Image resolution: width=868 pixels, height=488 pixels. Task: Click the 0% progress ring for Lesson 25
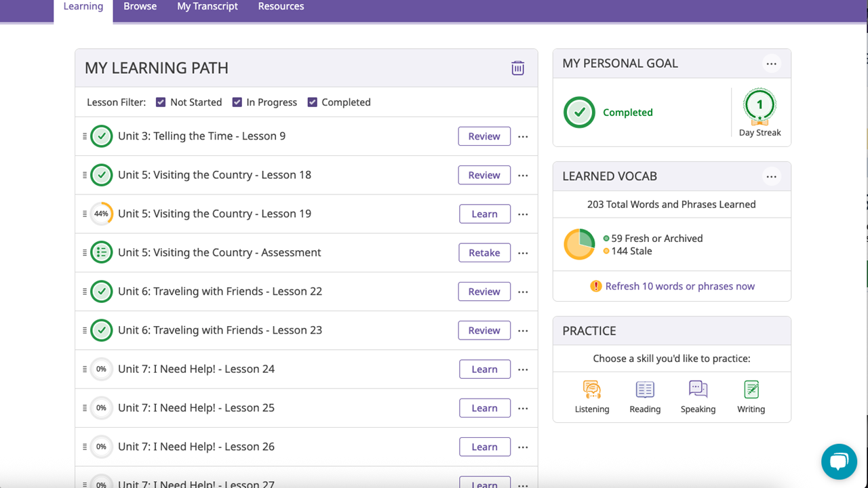click(x=101, y=408)
